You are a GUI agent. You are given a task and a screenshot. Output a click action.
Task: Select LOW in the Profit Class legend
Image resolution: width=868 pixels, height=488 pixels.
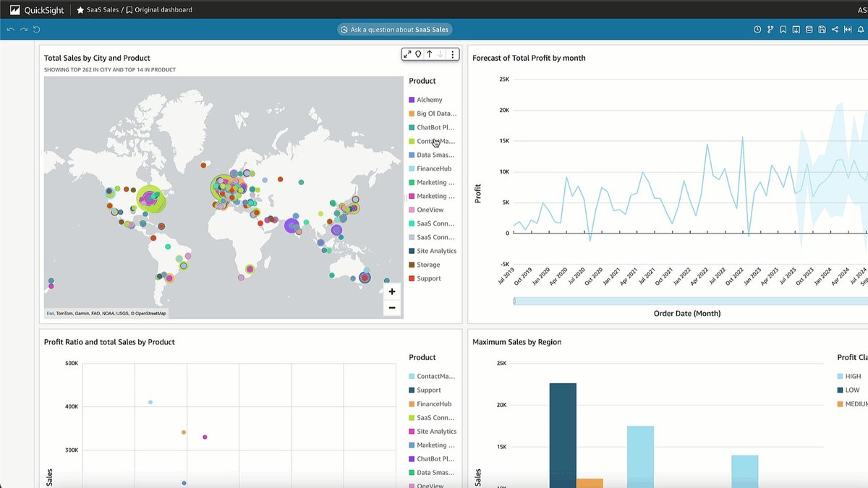click(848, 390)
